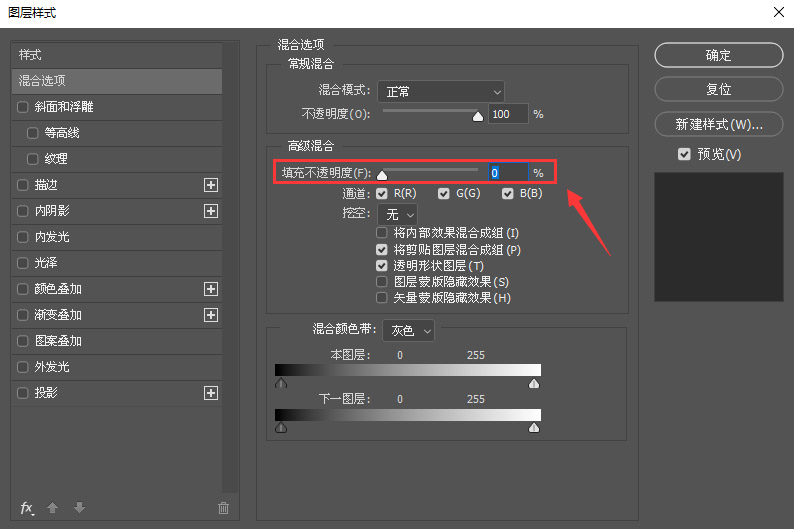
Task: Enable 渐变叠加 checkbox
Action: (x=23, y=315)
